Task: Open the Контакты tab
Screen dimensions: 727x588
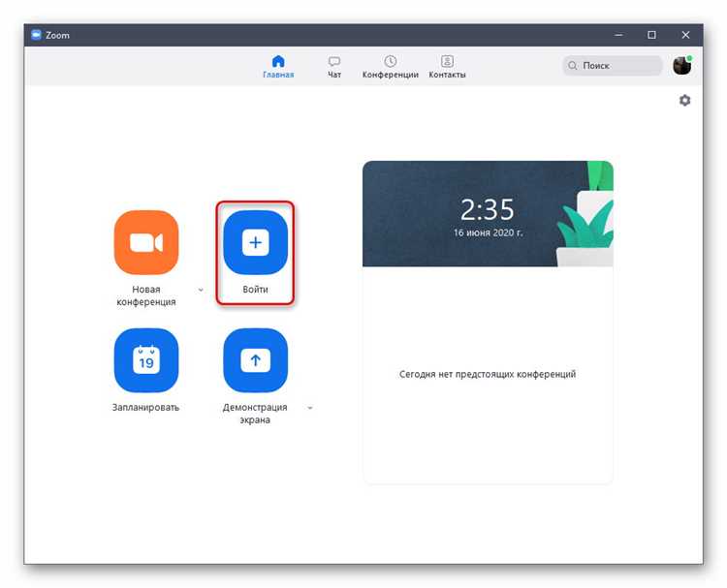Action: pos(447,67)
